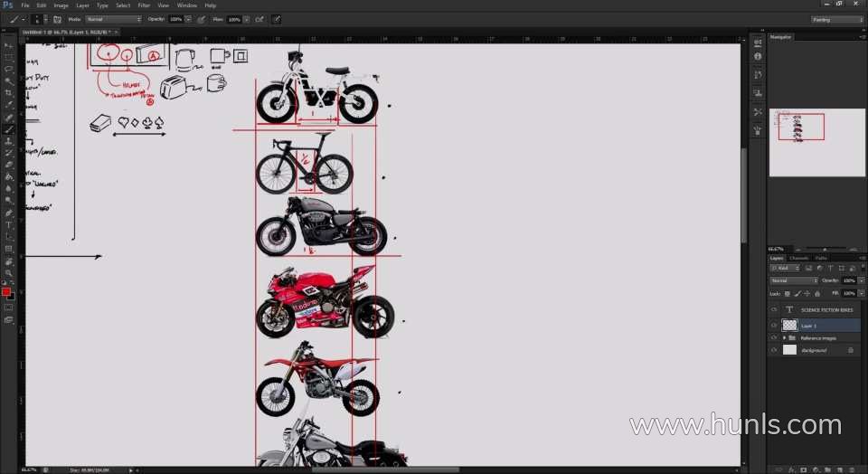Image resolution: width=868 pixels, height=474 pixels.
Task: Select the Lasso tool
Action: coord(8,70)
